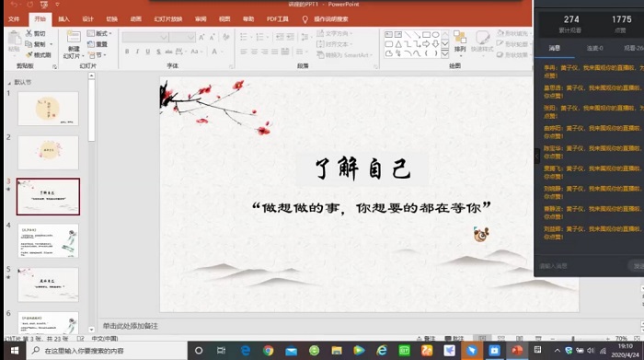
Task: Click the add columns icon in paragraph group
Action: tap(300, 52)
